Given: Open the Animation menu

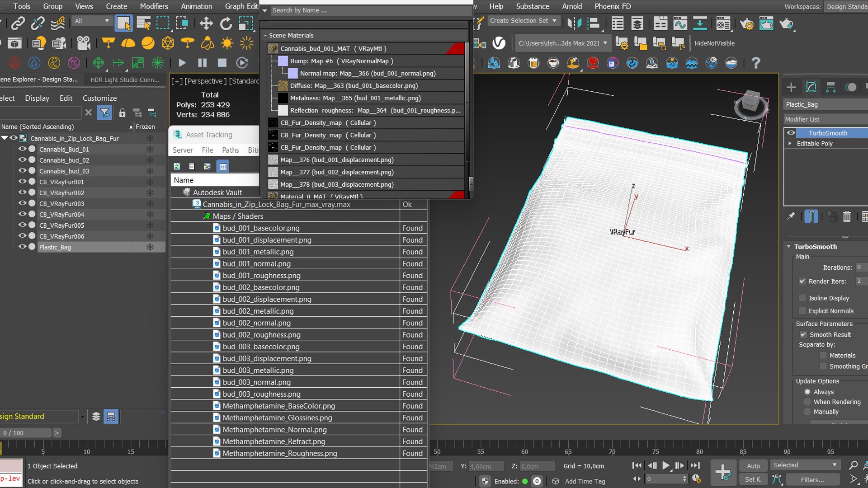Looking at the screenshot, I should [x=196, y=6].
